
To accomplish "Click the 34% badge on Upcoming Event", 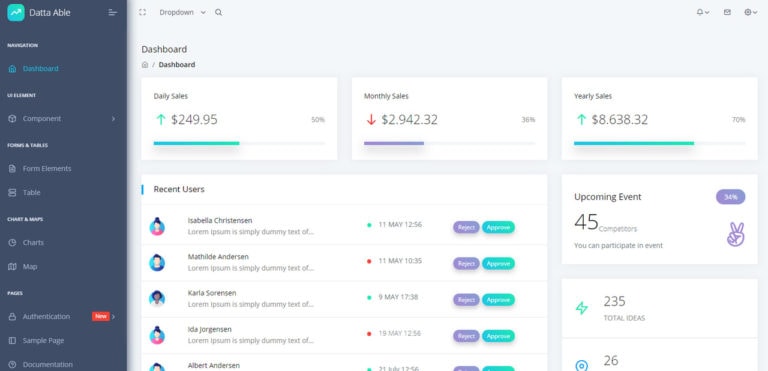I will (x=730, y=197).
